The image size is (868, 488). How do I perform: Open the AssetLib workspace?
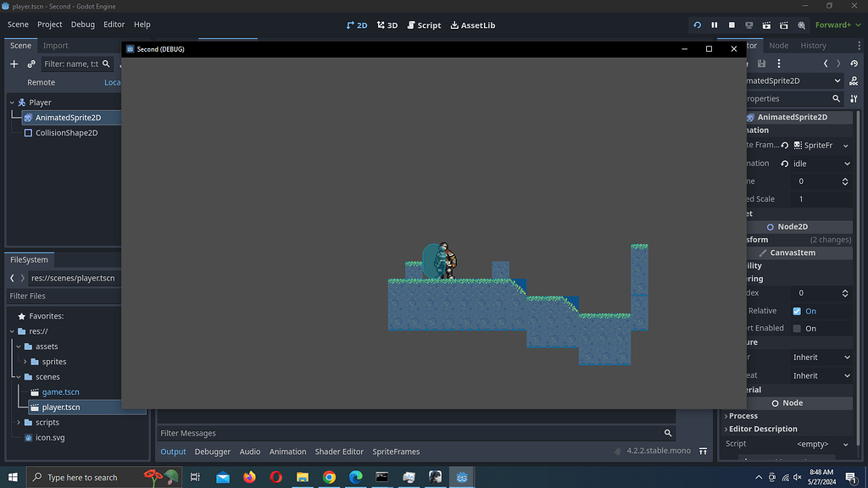473,25
